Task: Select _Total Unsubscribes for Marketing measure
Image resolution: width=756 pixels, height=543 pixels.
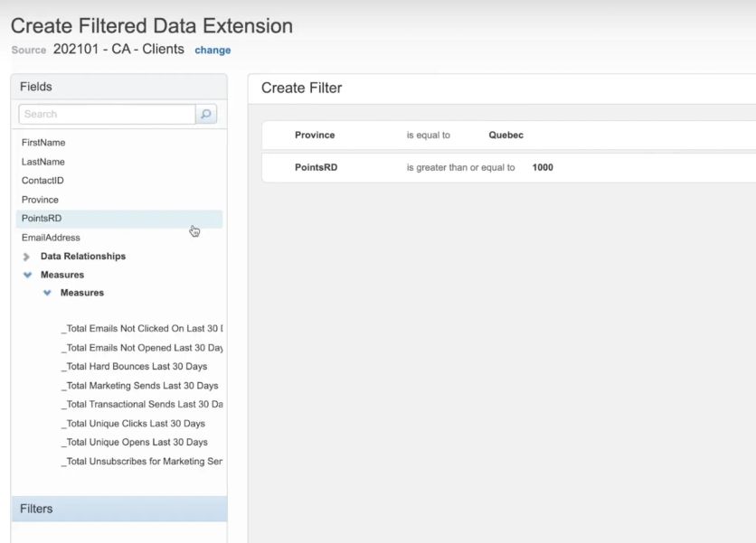Action: 142,461
